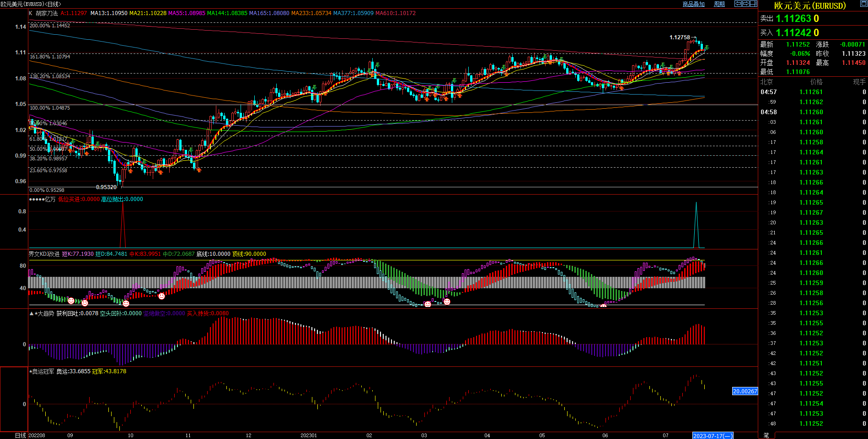868x439 pixels.
Task: Click the rightmost smiley face KD signal marker
Action: click(x=447, y=301)
